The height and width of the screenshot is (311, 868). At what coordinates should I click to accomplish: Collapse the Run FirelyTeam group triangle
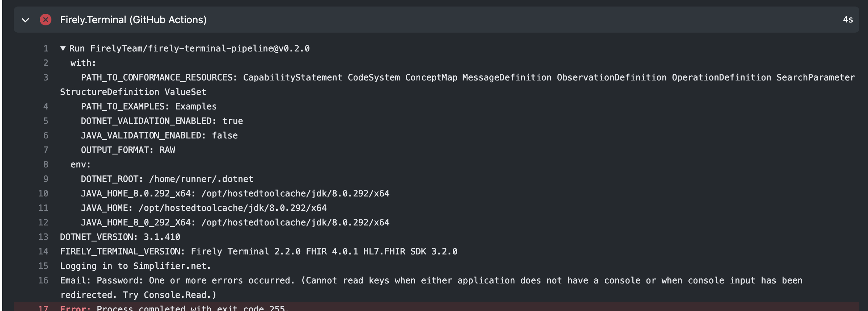[x=63, y=48]
